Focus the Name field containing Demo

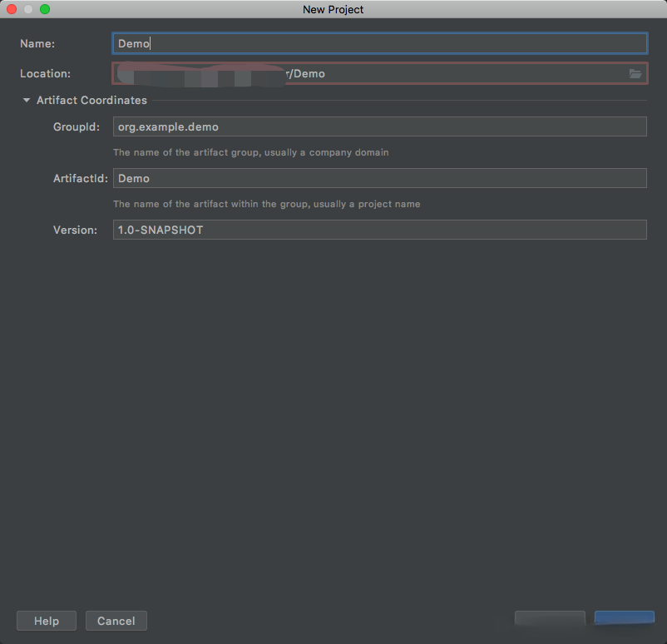(380, 43)
